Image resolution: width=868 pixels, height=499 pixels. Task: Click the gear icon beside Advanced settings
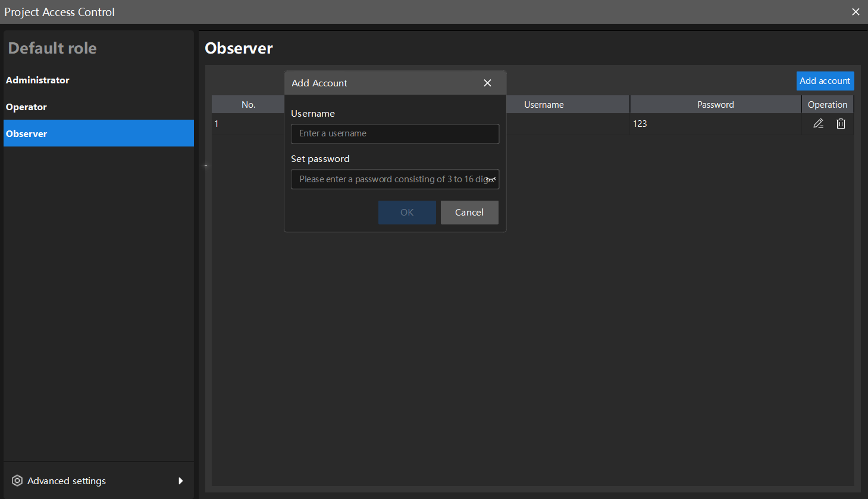pos(17,481)
